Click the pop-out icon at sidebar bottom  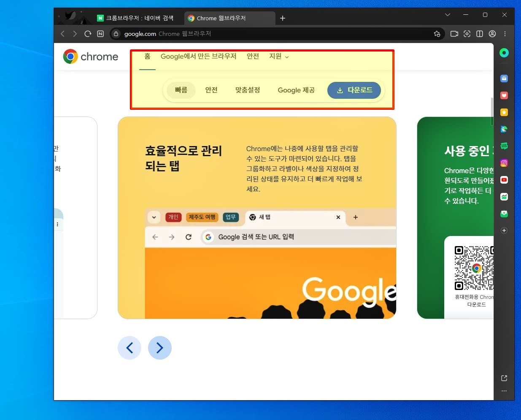click(x=504, y=378)
